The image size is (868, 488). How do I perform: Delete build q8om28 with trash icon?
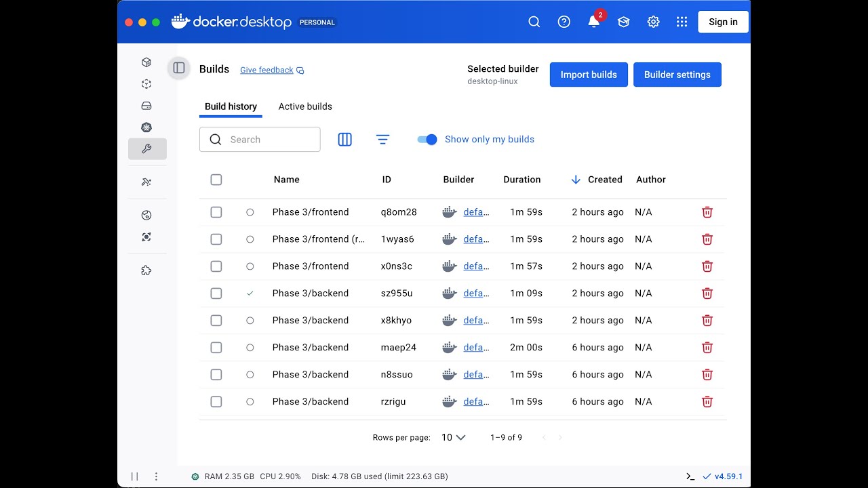click(x=707, y=212)
